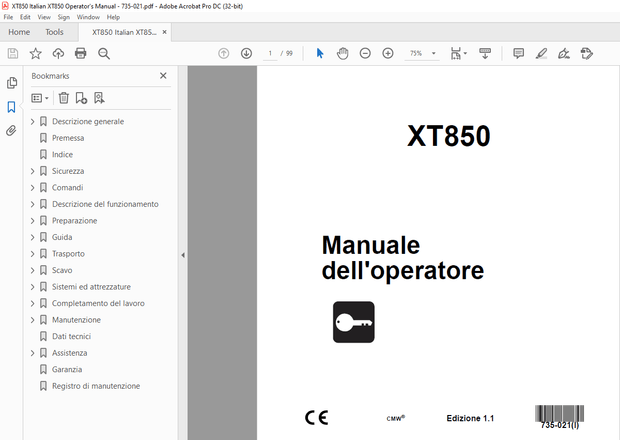Viewport: 620px width, 440px height.
Task: Expand the Scavo bookmark
Action: pyautogui.click(x=33, y=270)
